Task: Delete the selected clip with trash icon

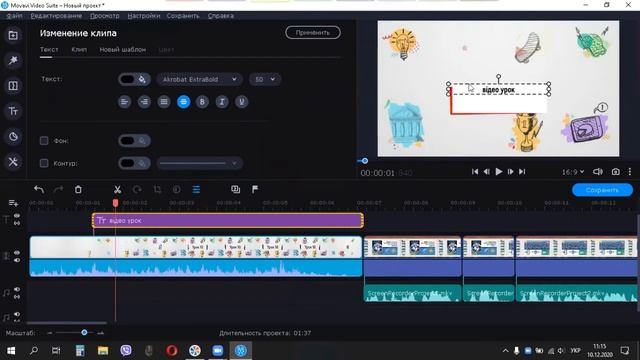Action: click(x=78, y=189)
